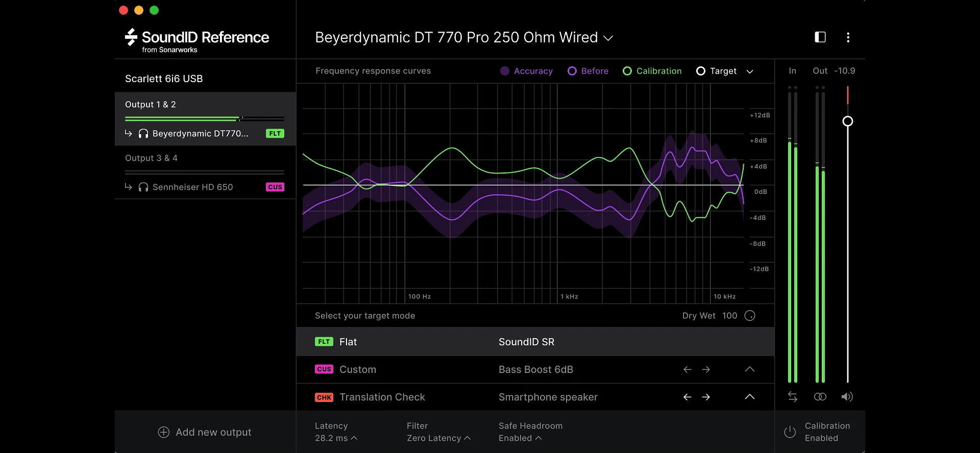
Task: Click the CUS badge on Sennheiser output
Action: 275,187
